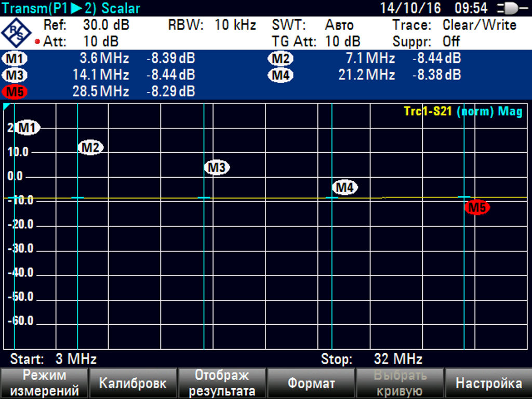
Task: Open the Формат softkey menu
Action: point(311,383)
